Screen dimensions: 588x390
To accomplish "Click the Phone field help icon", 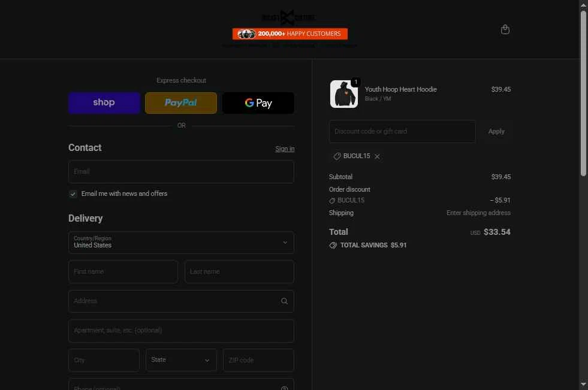I will tap(284, 388).
